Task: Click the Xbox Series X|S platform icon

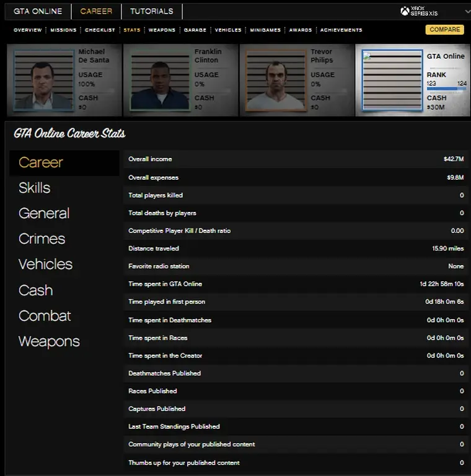Action: [x=405, y=11]
